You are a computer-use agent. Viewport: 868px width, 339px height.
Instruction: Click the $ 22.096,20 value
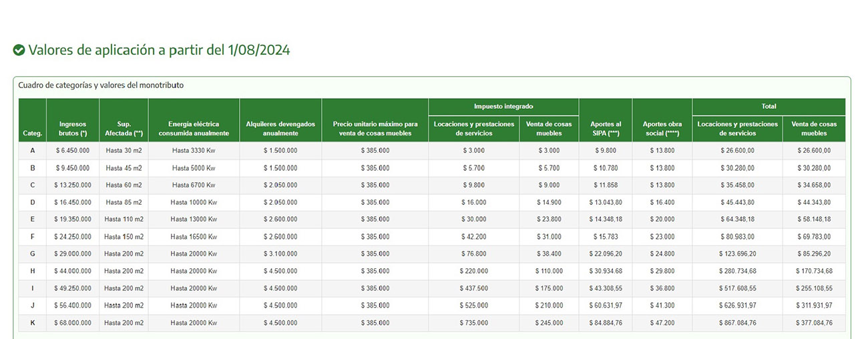(x=606, y=254)
